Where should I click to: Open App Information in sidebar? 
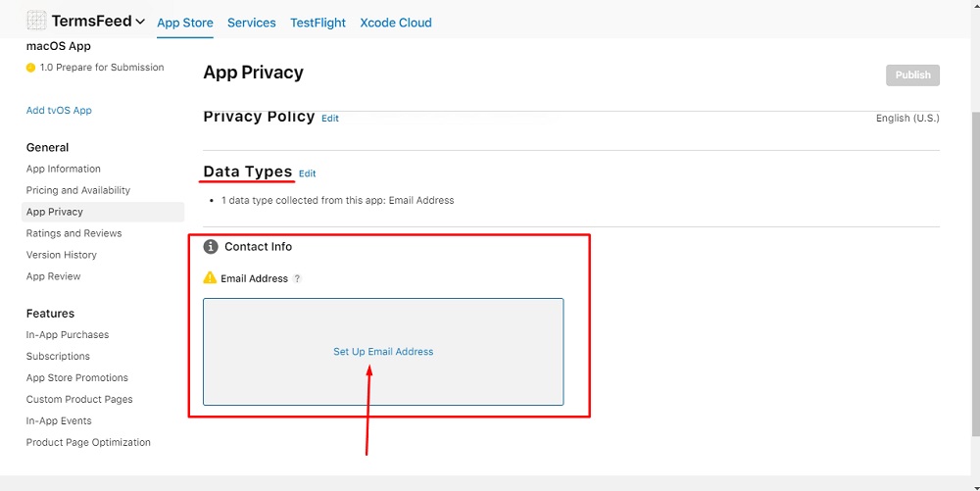(x=63, y=169)
